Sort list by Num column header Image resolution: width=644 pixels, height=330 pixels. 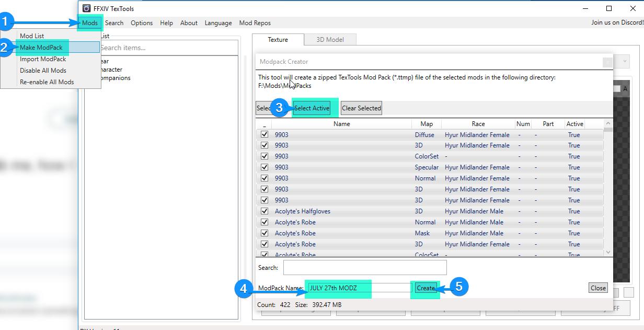click(x=523, y=124)
